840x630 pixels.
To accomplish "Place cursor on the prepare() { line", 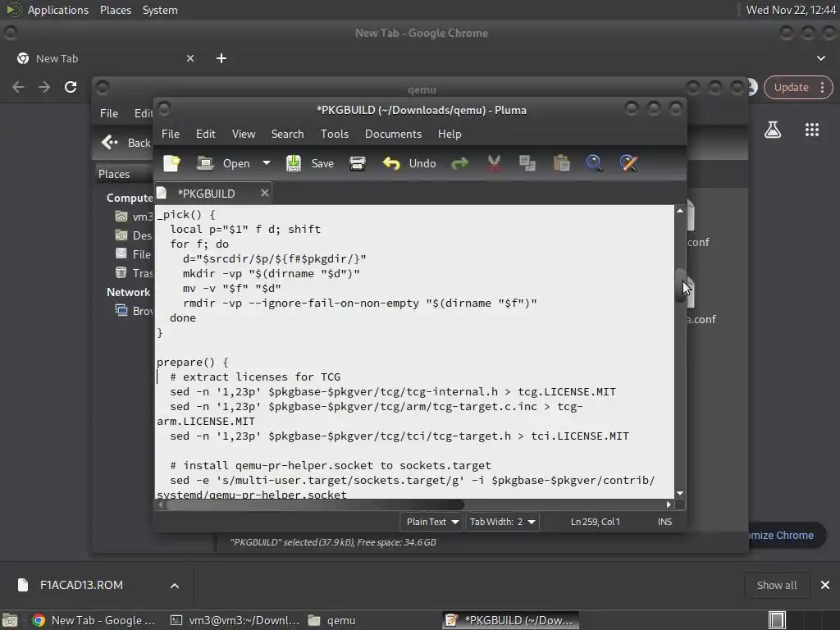I will [x=193, y=362].
